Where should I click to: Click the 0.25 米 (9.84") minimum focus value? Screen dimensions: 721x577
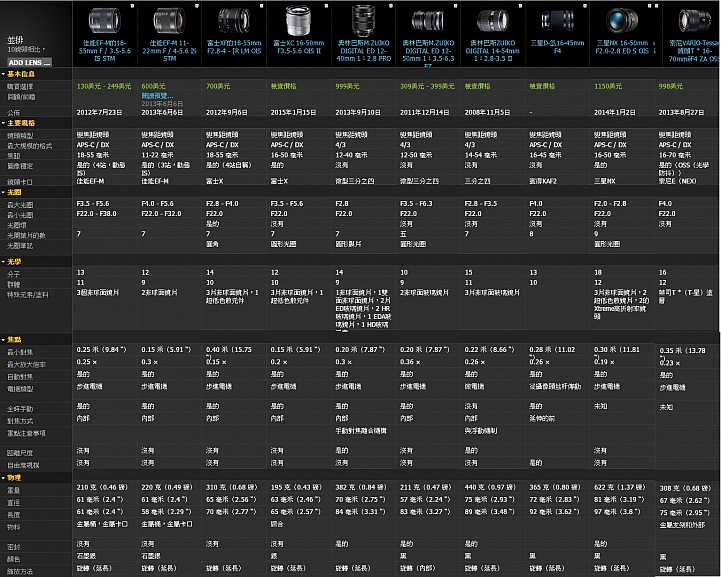pos(102,349)
